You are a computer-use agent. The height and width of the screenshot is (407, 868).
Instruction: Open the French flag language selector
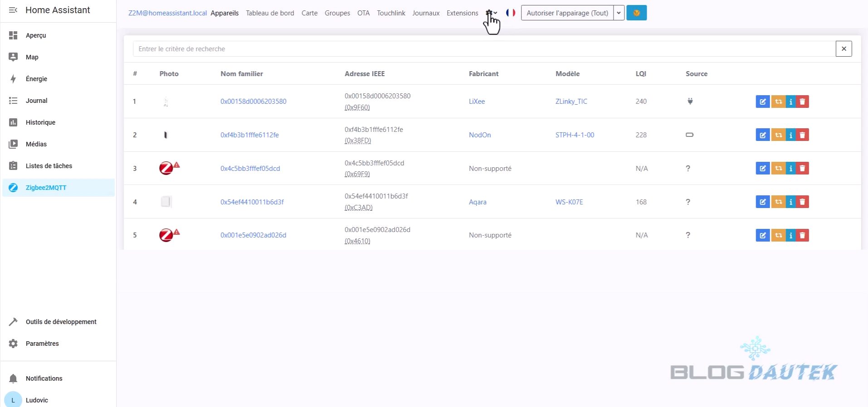[x=510, y=13]
